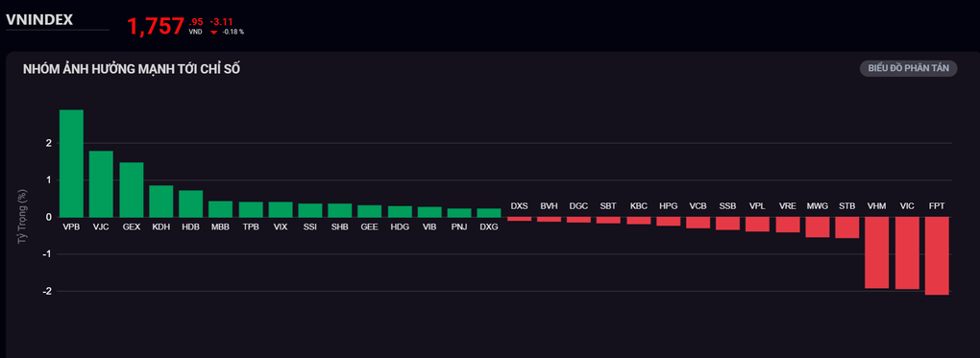Click the HDB ticker label

tap(190, 227)
